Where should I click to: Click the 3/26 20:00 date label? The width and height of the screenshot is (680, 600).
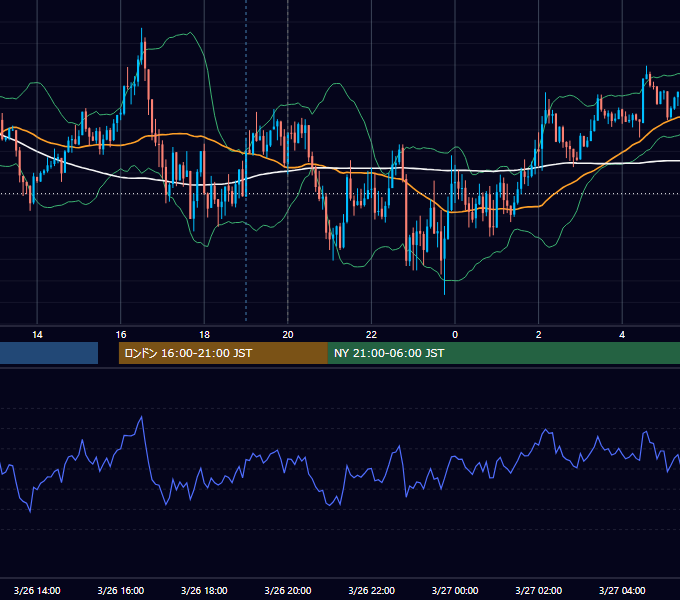click(x=288, y=590)
